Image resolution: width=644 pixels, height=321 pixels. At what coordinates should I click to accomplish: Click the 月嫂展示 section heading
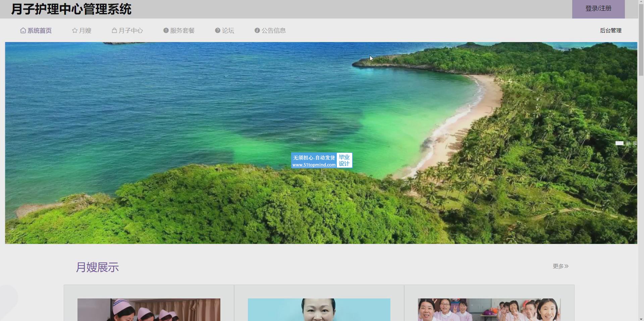(97, 267)
